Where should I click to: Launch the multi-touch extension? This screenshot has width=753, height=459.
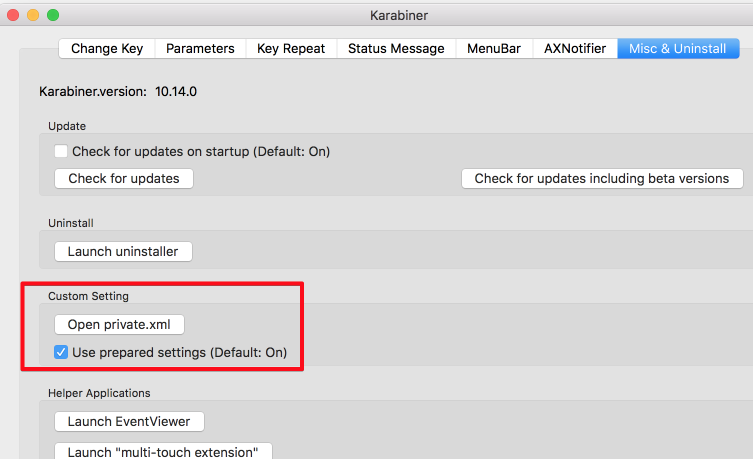tap(163, 452)
